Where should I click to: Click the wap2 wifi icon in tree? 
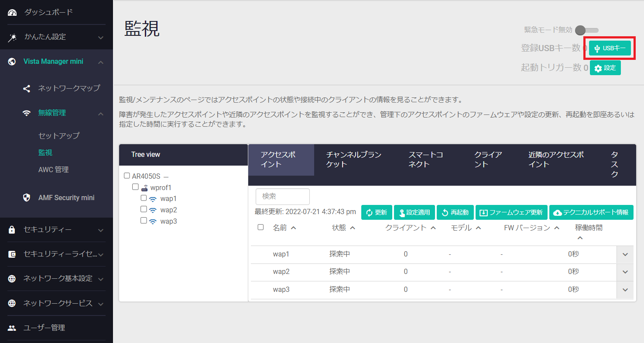[x=153, y=210]
